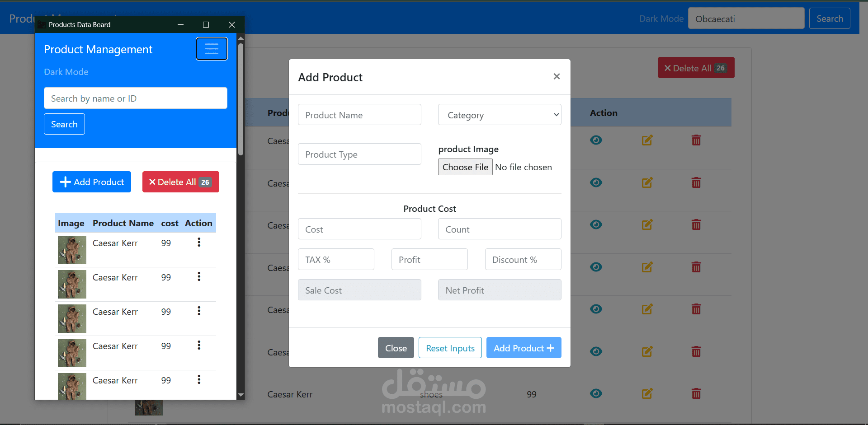Delete the product in the fourth table row

click(x=696, y=267)
